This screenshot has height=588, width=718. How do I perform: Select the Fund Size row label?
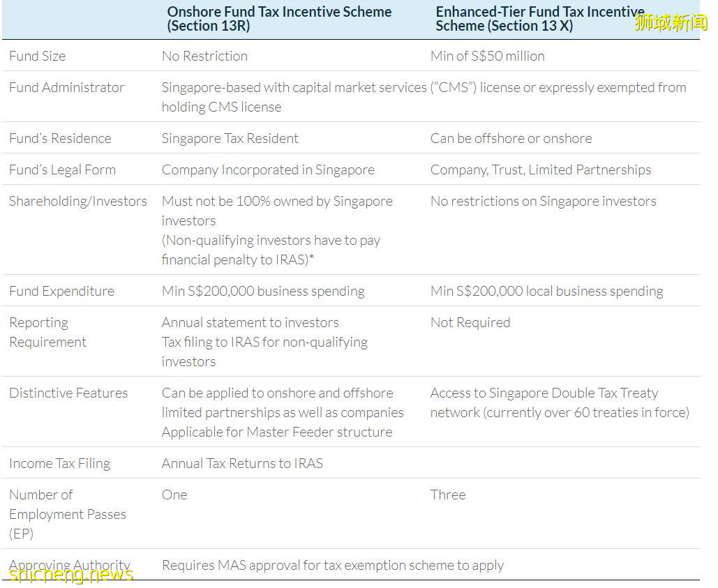point(37,56)
